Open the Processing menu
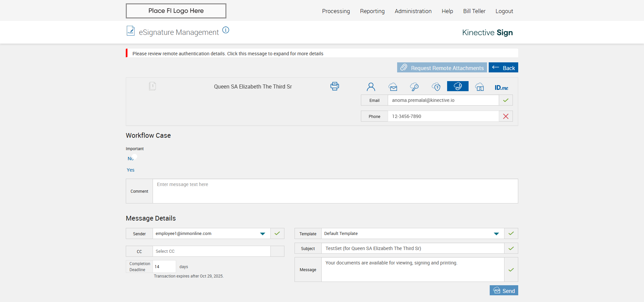This screenshot has height=302, width=644. coord(336,11)
